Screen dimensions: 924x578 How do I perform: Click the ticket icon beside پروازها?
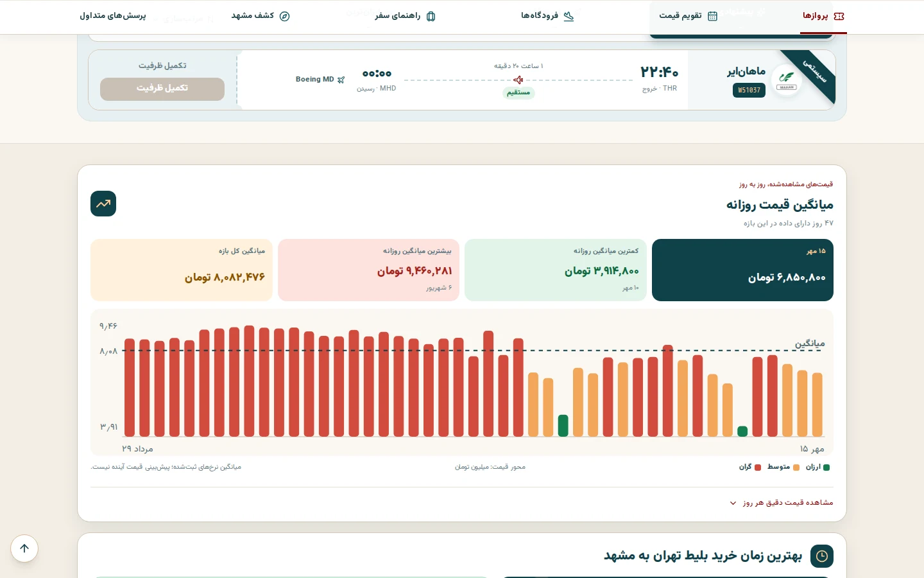[839, 16]
